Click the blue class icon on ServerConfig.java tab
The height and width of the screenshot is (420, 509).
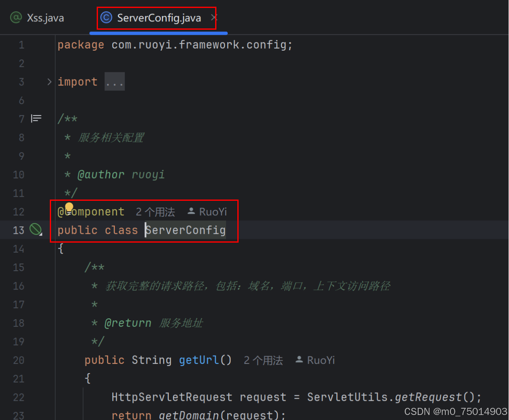[106, 17]
